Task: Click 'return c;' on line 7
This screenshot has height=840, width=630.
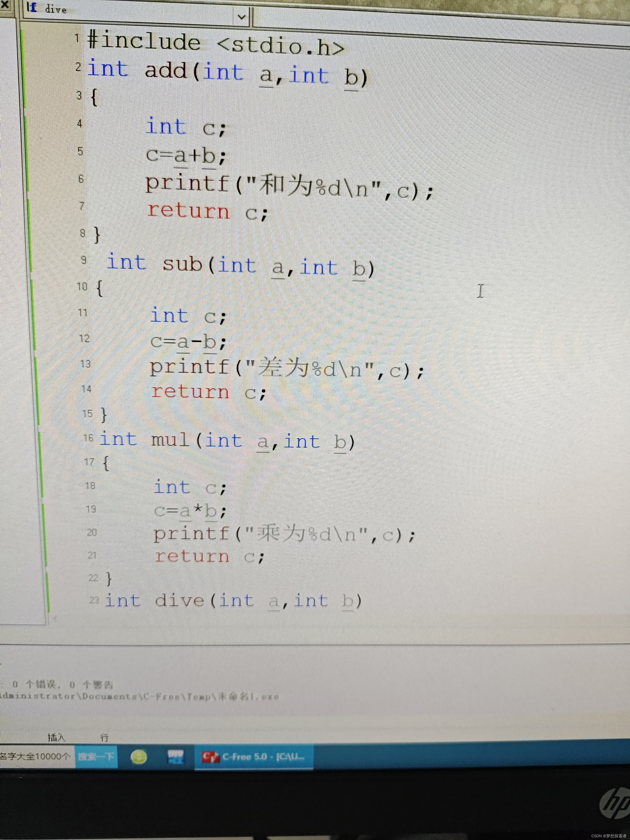Action: pos(208,211)
